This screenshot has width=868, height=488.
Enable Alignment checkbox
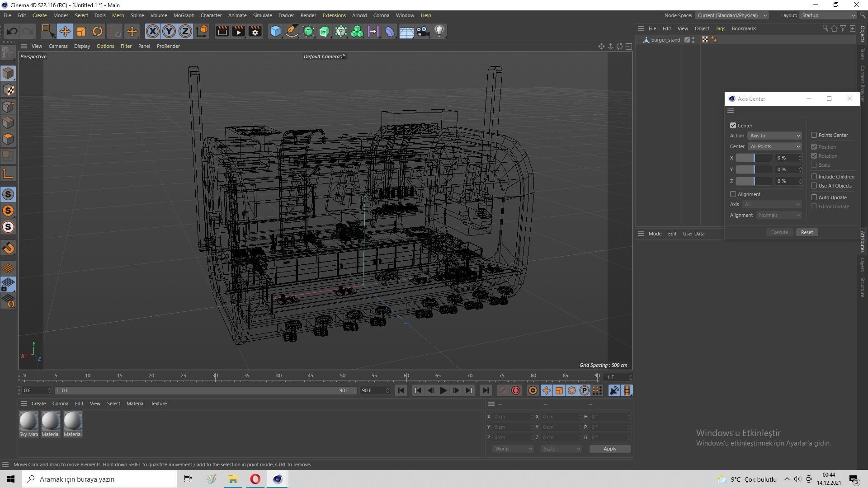733,194
